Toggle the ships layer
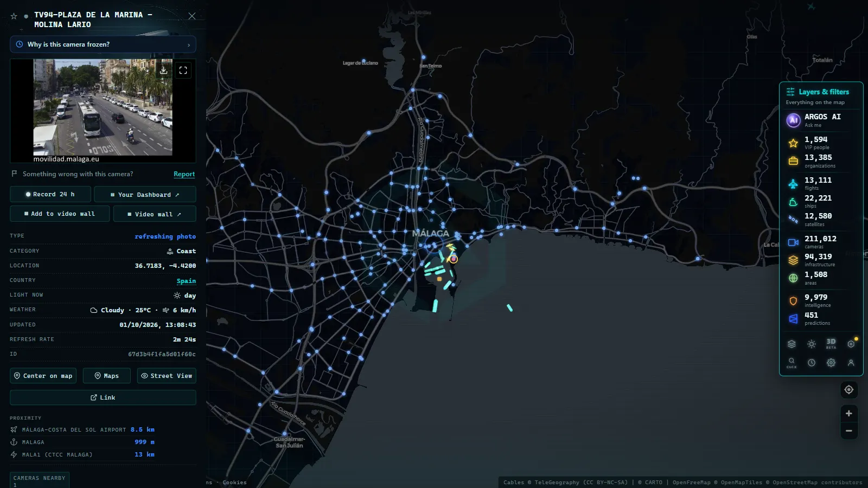The width and height of the screenshot is (868, 488). 821,202
